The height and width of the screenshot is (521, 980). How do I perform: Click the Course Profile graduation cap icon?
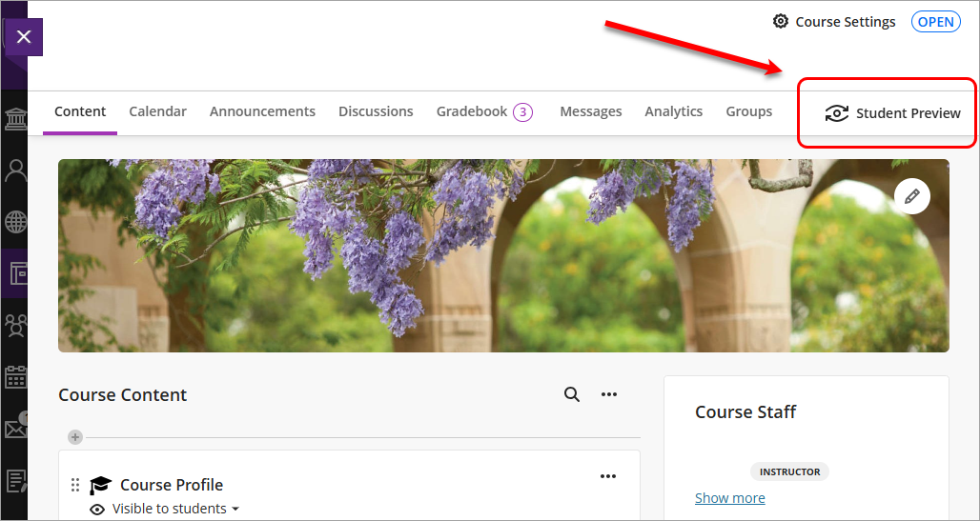tap(100, 485)
